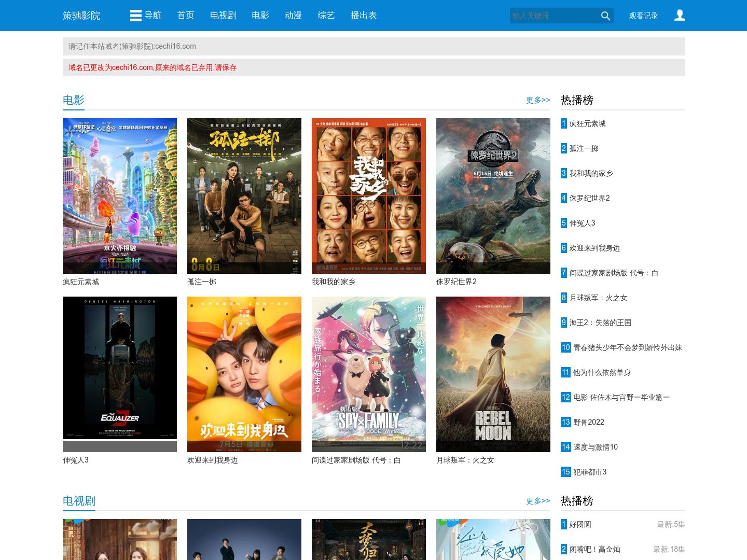
Task: Click the 策驰影院 site logo
Action: tap(81, 16)
